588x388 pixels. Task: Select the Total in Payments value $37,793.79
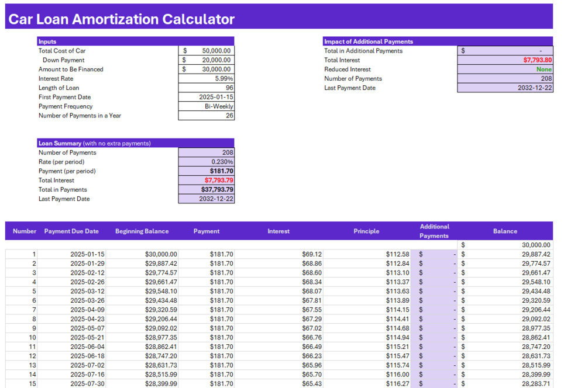click(207, 189)
